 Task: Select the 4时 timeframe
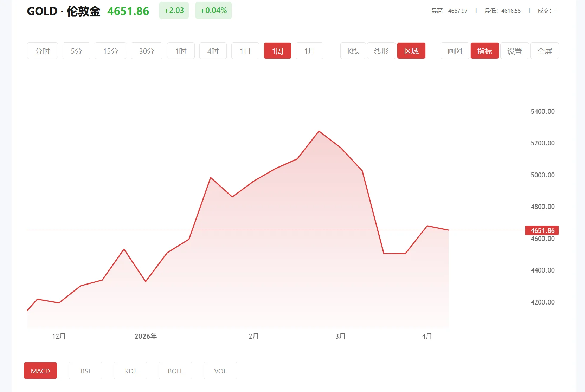(213, 51)
